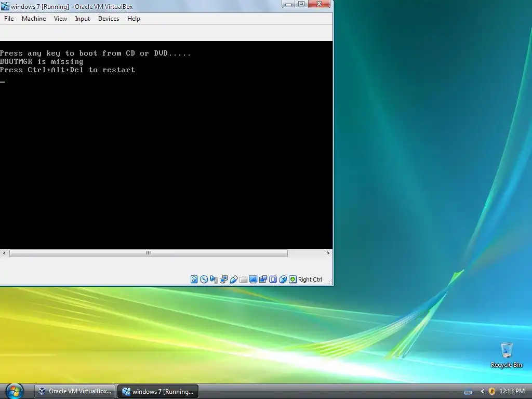Open the Devices menu
The height and width of the screenshot is (399, 532).
[x=109, y=19]
